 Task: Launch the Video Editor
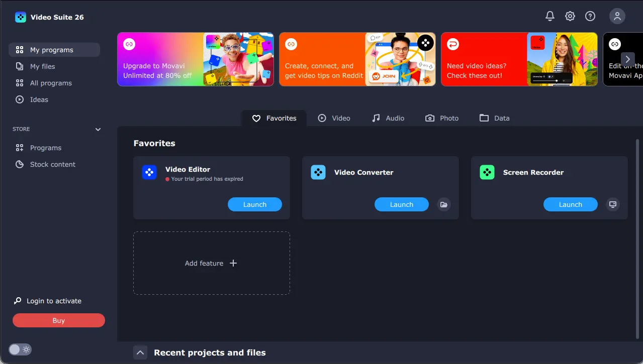click(254, 204)
